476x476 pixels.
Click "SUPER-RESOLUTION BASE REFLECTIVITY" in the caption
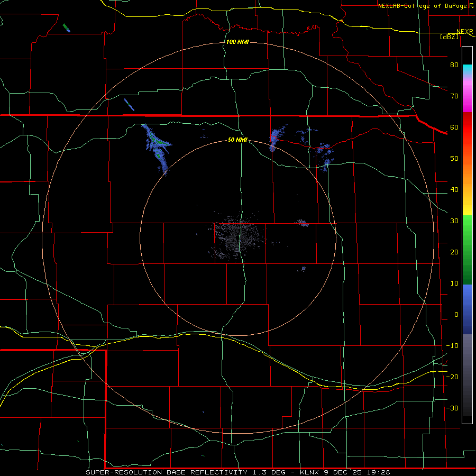[x=167, y=472]
